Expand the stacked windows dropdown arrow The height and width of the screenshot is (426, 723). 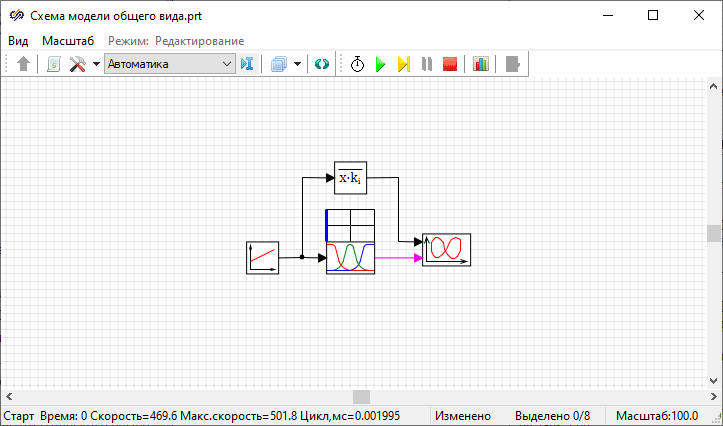298,64
